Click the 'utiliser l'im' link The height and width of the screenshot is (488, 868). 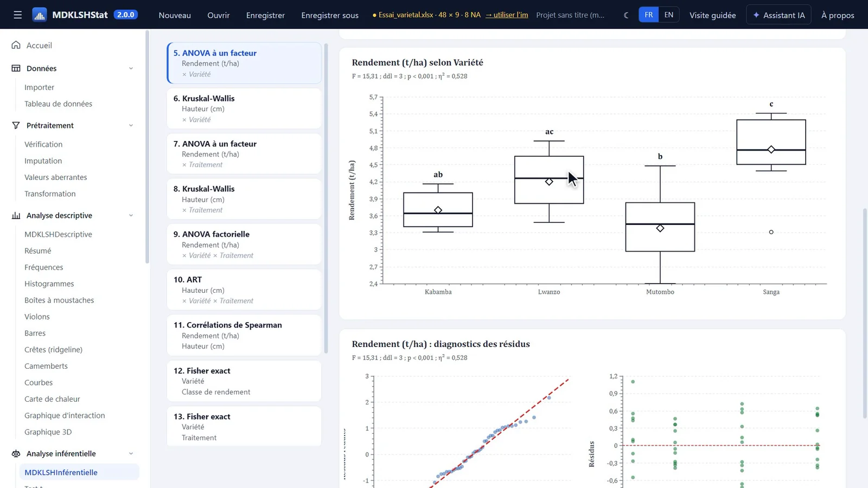[x=507, y=15]
